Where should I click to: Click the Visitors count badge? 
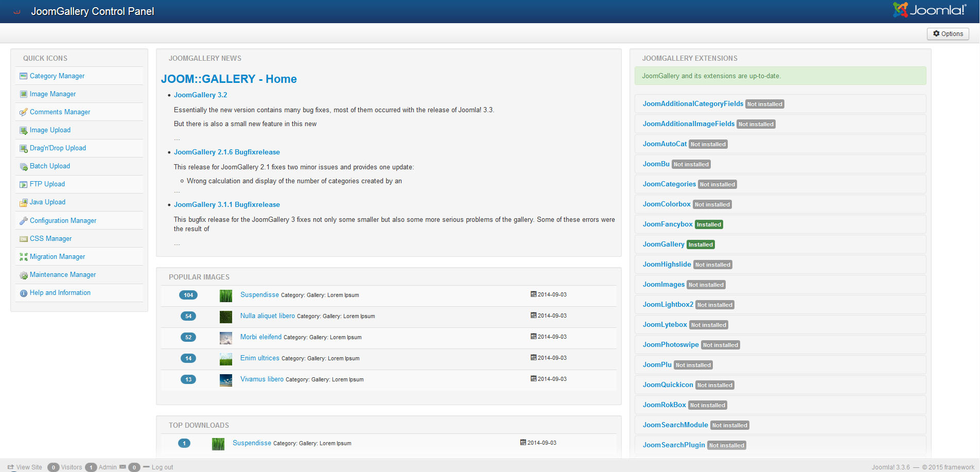(x=53, y=467)
